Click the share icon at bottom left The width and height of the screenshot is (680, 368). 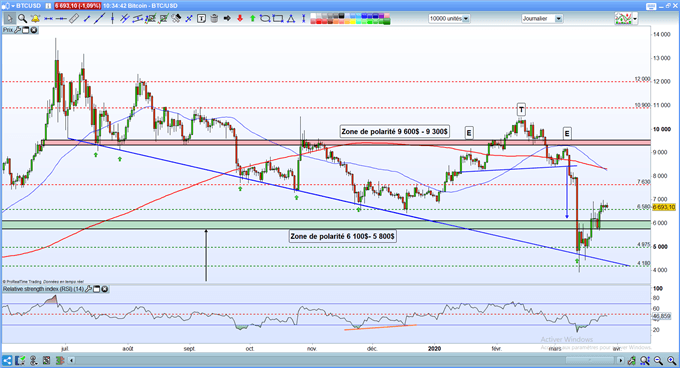point(7,360)
